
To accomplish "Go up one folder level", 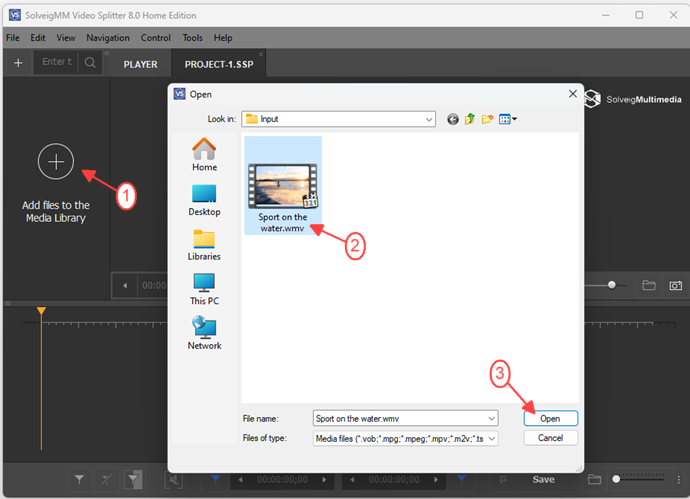I will 470,119.
